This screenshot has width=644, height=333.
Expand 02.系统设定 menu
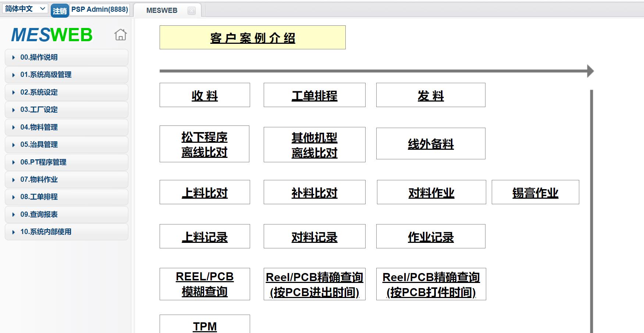pos(67,92)
